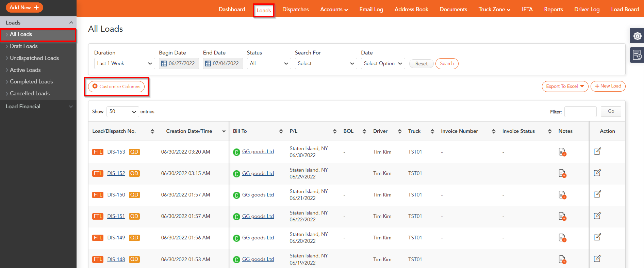The width and height of the screenshot is (644, 268).
Task: Open the Reports tab
Action: (554, 10)
